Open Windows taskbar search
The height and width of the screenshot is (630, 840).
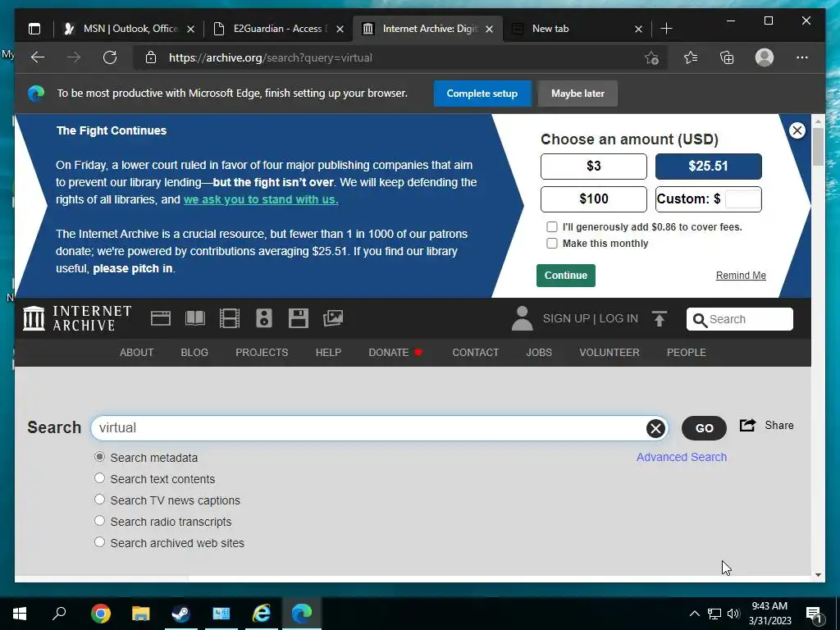pyautogui.click(x=59, y=614)
